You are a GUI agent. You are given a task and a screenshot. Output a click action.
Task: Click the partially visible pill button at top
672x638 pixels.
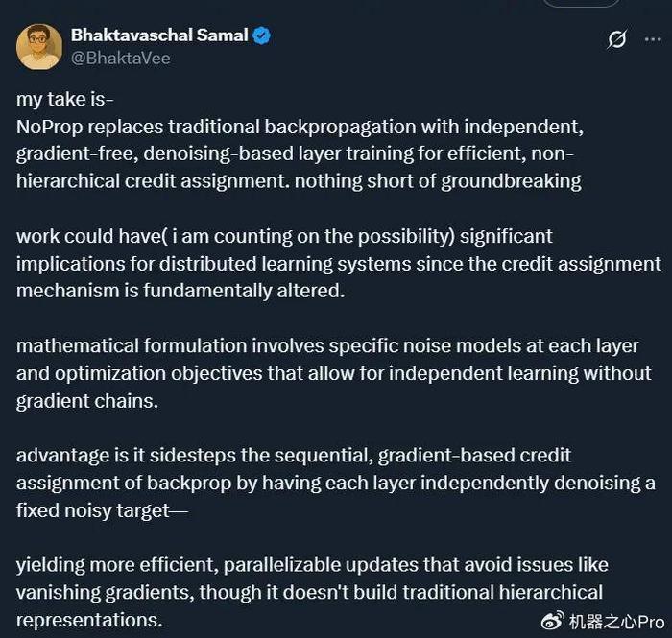(x=582, y=3)
